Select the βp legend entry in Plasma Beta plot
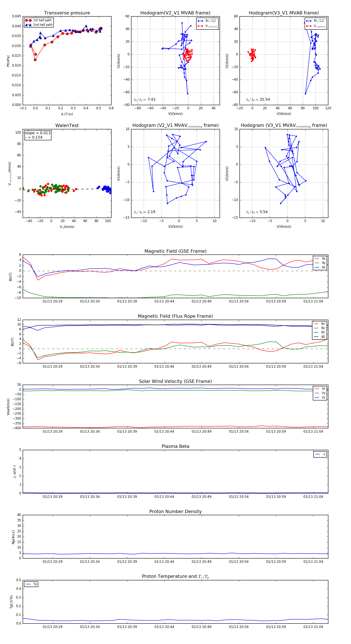The width and height of the screenshot is (351, 644). 321,454
